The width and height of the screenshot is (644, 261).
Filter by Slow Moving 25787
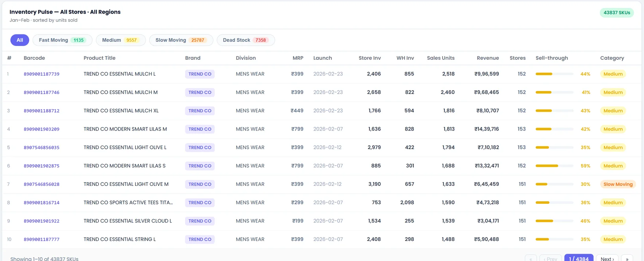[181, 40]
